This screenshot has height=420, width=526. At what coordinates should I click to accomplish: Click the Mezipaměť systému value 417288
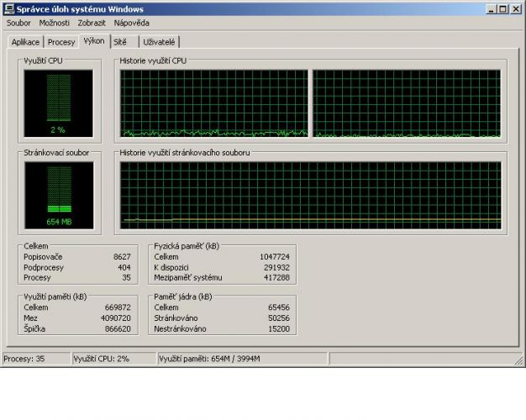click(276, 278)
